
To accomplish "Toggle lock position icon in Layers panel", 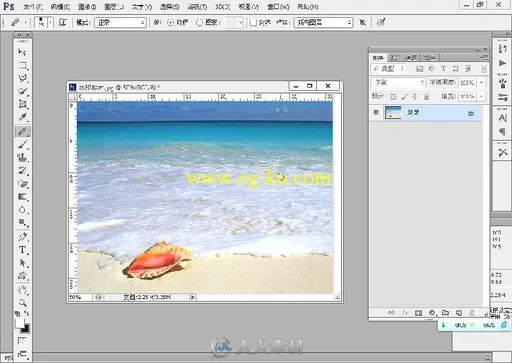I will 415,97.
